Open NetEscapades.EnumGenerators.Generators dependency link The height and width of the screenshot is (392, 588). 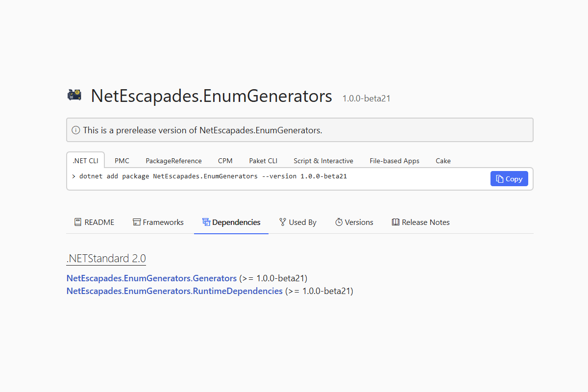151,278
